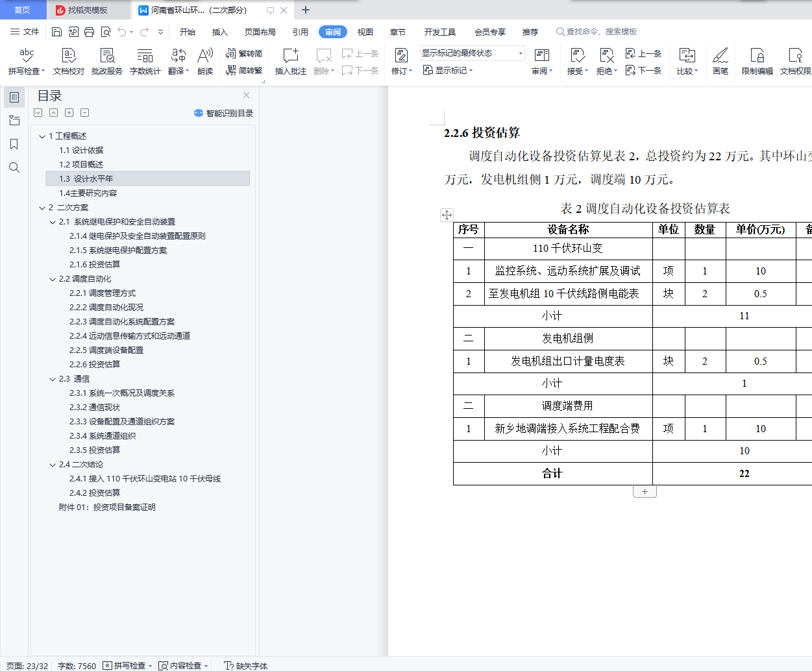
Task: Show word count (字数统计)
Action: [145, 62]
